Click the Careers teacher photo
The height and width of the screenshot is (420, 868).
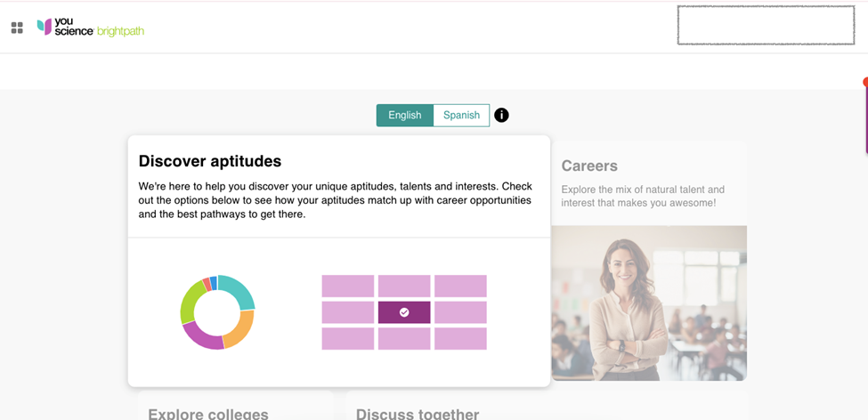649,303
